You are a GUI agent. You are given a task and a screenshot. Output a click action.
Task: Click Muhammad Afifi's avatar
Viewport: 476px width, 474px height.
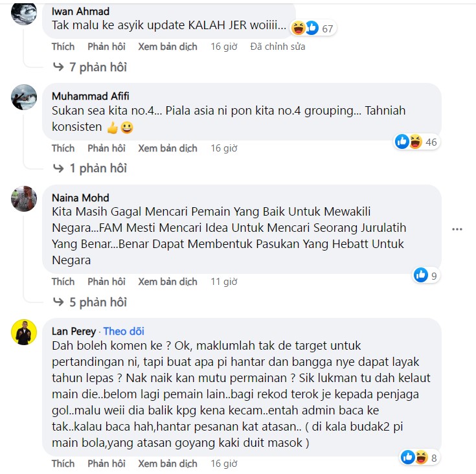pyautogui.click(x=24, y=97)
